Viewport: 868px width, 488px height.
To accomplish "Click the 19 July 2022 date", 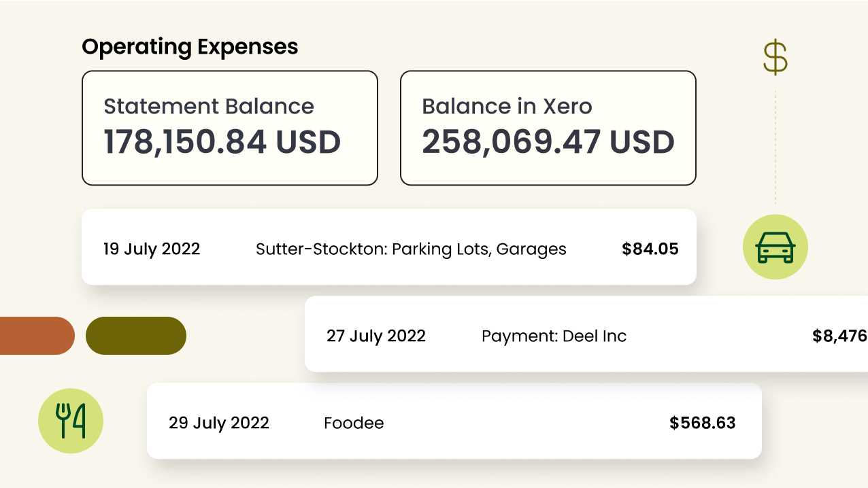I will [x=152, y=249].
